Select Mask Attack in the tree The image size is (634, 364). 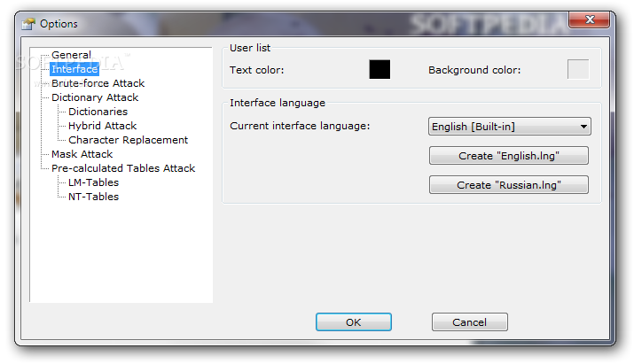coord(82,154)
